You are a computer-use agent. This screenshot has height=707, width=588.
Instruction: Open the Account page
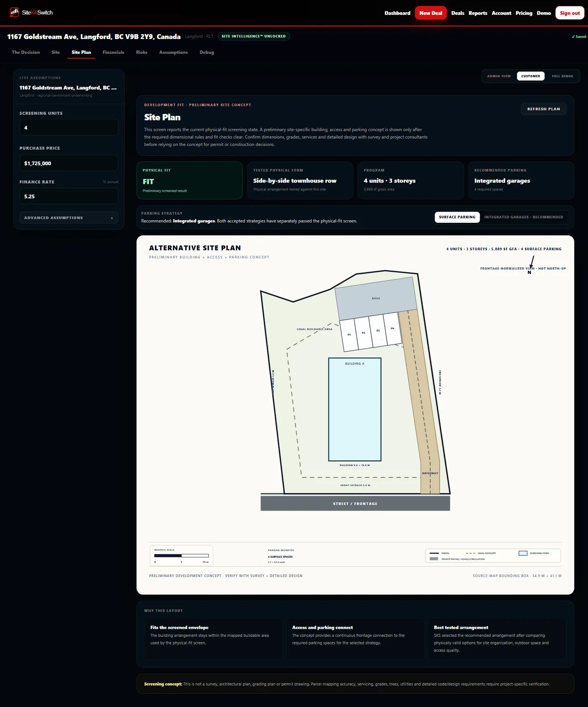click(501, 13)
